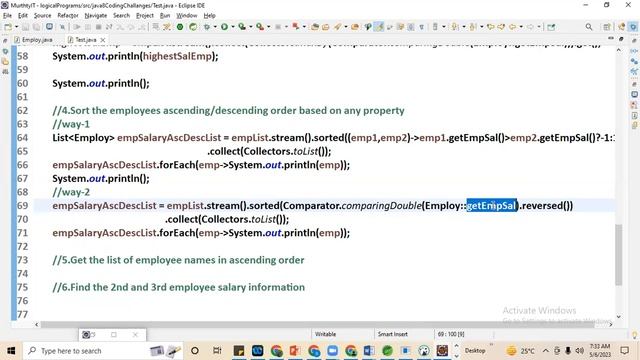
Task: Open the Next Annotation dropdown arrow
Action: pos(464,27)
